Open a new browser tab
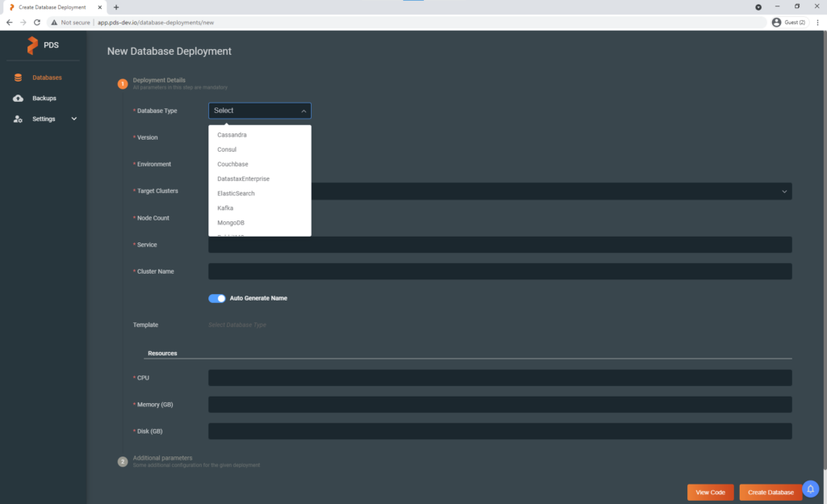 coord(116,7)
